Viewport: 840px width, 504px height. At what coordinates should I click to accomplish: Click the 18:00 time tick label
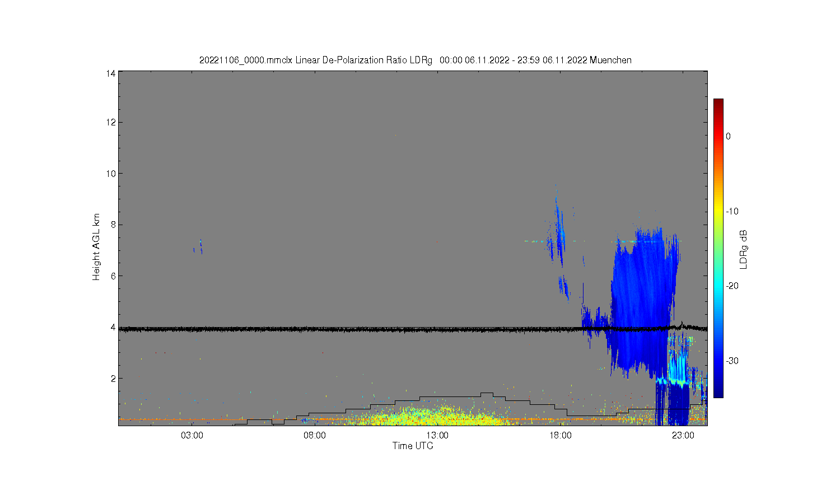(x=560, y=435)
